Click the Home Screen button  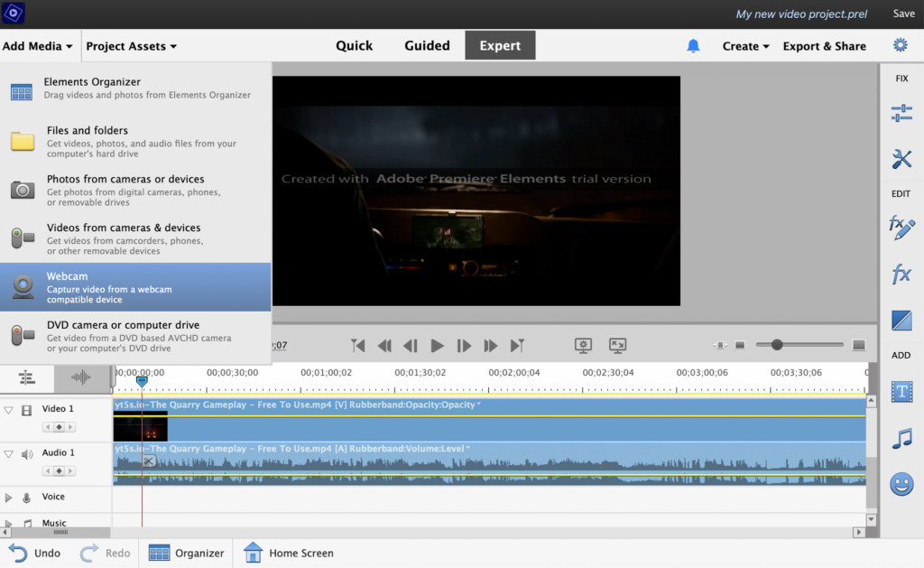point(289,553)
